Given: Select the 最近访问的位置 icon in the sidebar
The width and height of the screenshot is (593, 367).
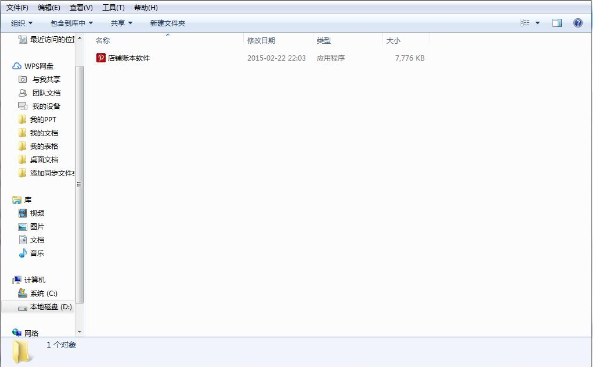Looking at the screenshot, I should pos(23,39).
